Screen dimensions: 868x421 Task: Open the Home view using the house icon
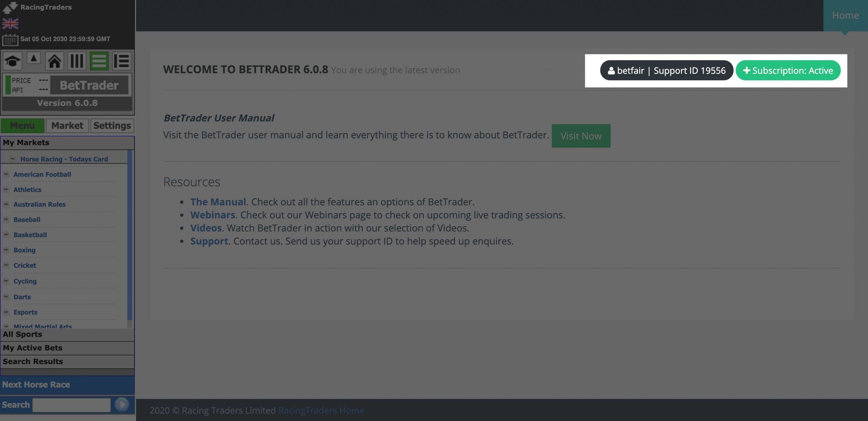pos(55,61)
